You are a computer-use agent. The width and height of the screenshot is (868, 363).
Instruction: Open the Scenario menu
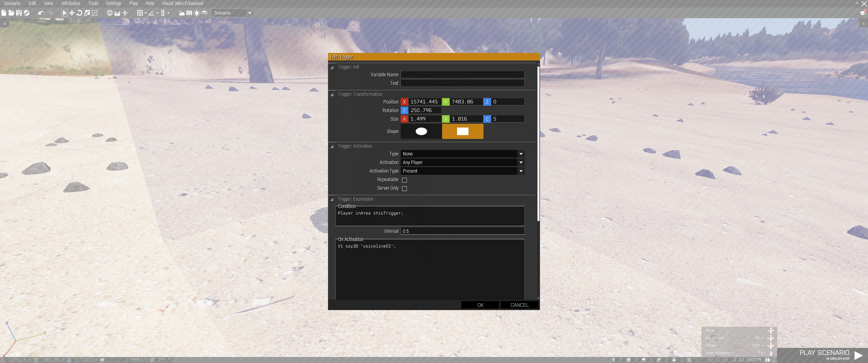(12, 3)
